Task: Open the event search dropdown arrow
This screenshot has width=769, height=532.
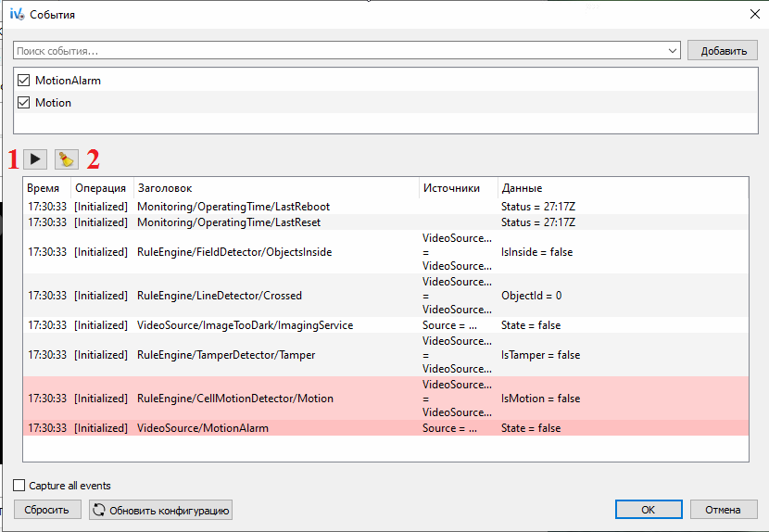Action: coord(673,51)
